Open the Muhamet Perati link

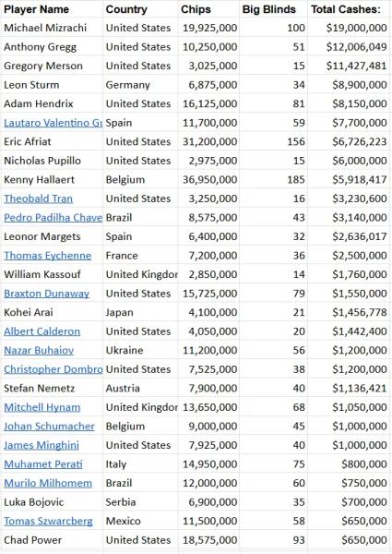point(43,464)
